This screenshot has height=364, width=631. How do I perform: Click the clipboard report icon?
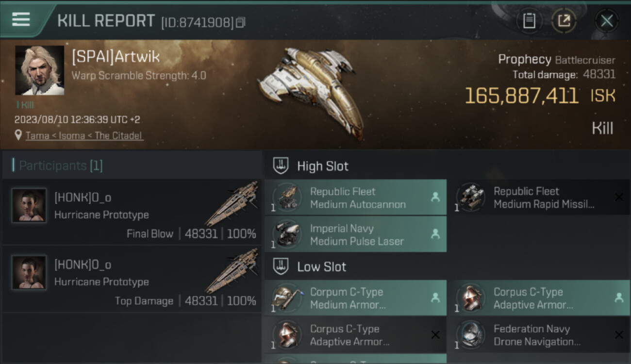pos(529,21)
